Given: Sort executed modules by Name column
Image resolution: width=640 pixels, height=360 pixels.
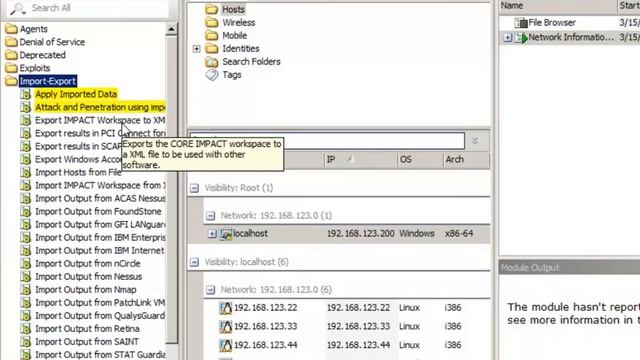Looking at the screenshot, I should click(x=558, y=6).
